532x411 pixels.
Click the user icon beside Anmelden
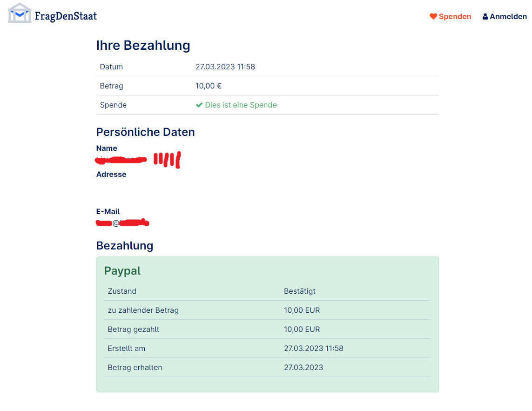point(485,17)
